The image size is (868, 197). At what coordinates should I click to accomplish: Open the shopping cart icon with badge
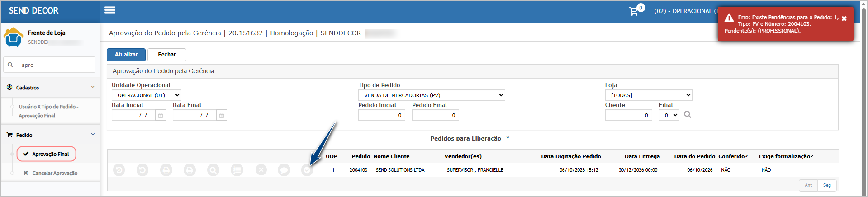pyautogui.click(x=636, y=10)
